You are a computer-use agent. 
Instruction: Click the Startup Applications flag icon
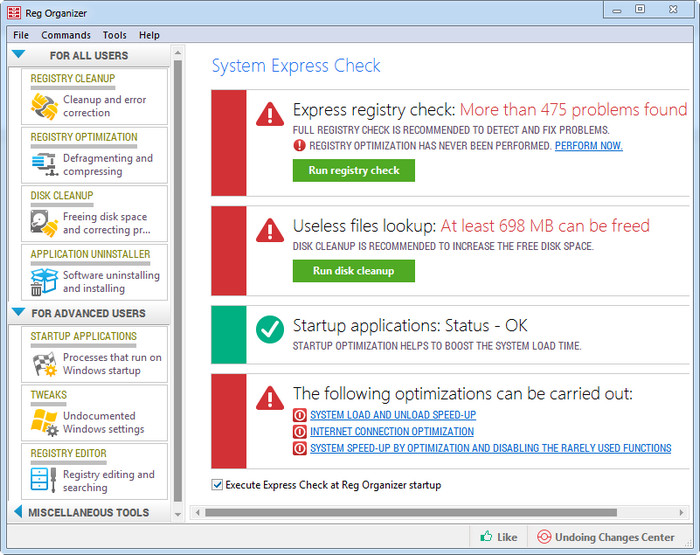pyautogui.click(x=44, y=364)
